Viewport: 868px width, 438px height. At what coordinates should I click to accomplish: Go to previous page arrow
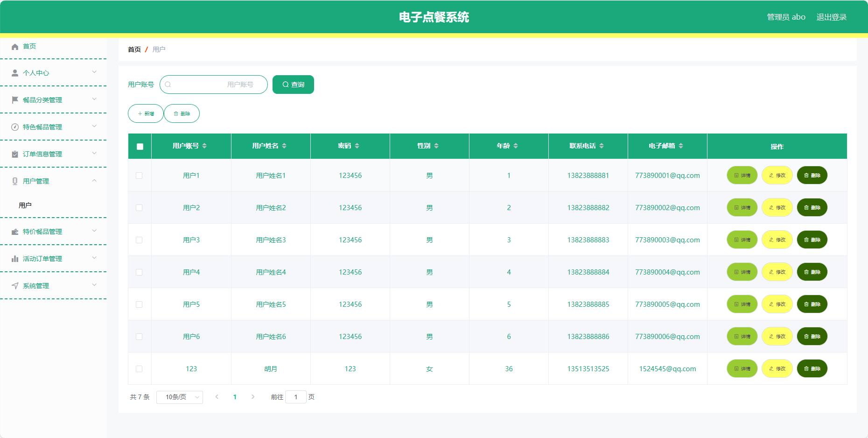[217, 397]
